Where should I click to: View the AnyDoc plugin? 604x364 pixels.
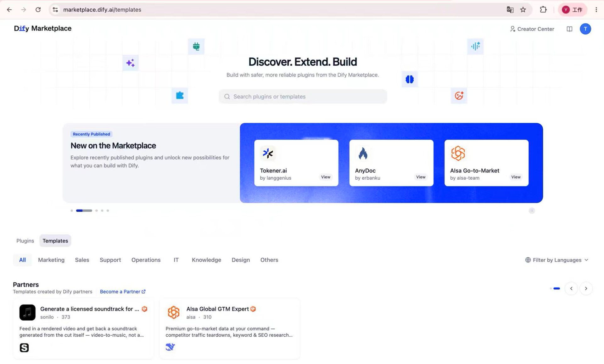[421, 177]
